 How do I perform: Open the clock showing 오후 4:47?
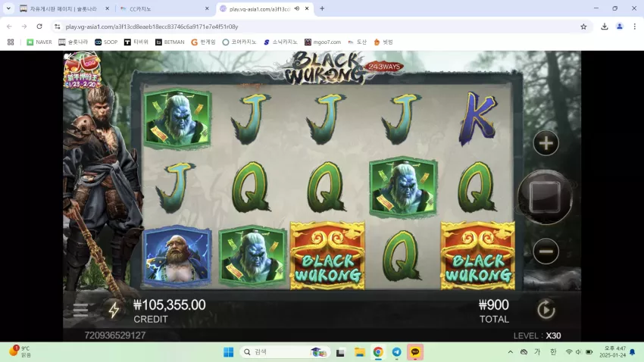click(612, 351)
